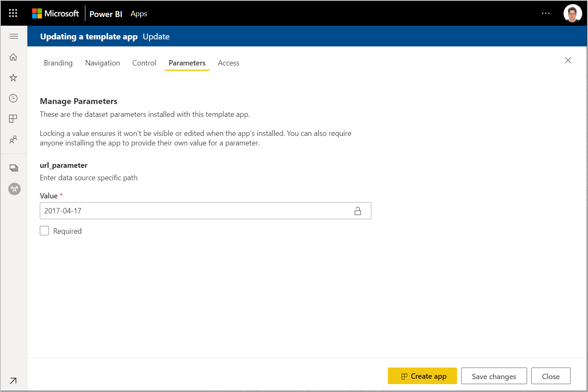Open Apps icon in the sidebar

pos(14,119)
